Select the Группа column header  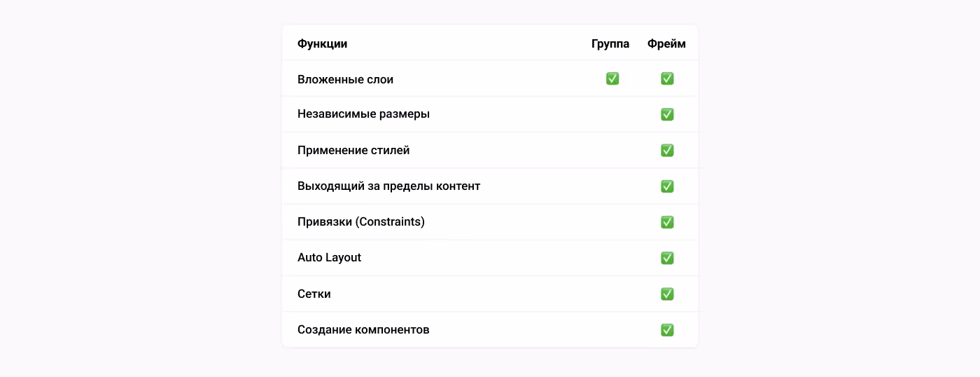[610, 43]
